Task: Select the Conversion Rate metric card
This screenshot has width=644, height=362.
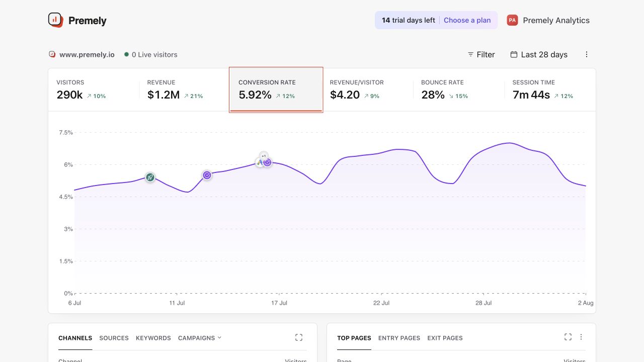Action: coord(276,90)
